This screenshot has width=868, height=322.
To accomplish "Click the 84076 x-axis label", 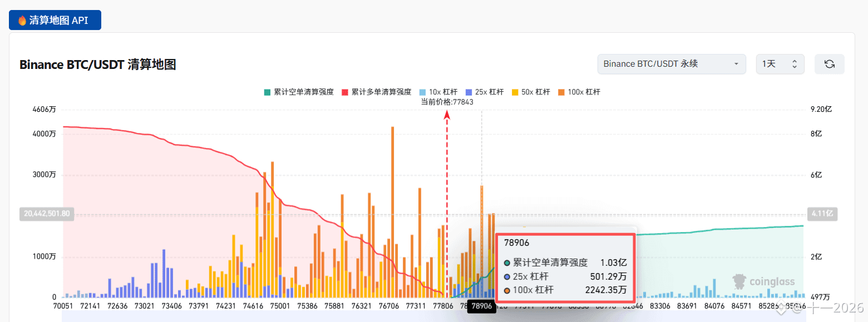I will tap(714, 306).
